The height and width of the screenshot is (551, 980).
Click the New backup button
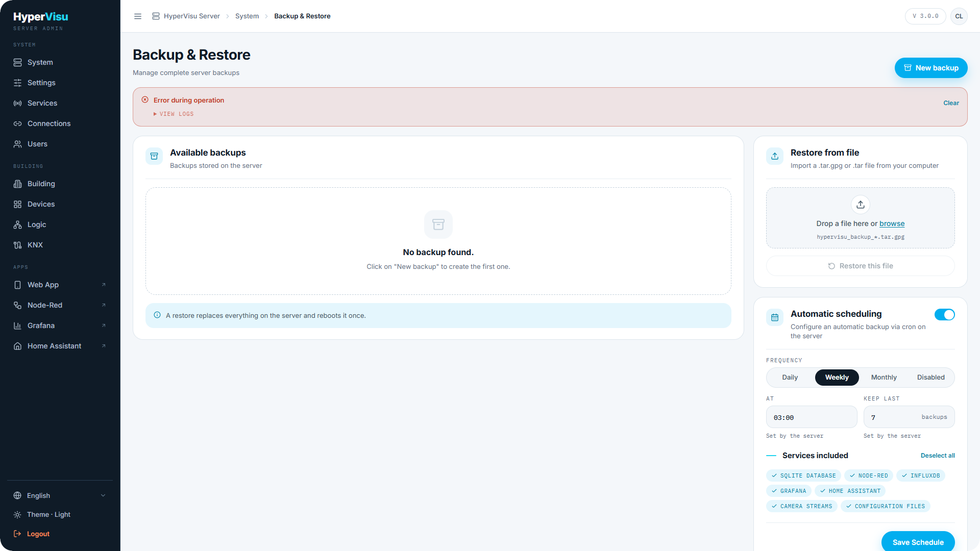[930, 68]
